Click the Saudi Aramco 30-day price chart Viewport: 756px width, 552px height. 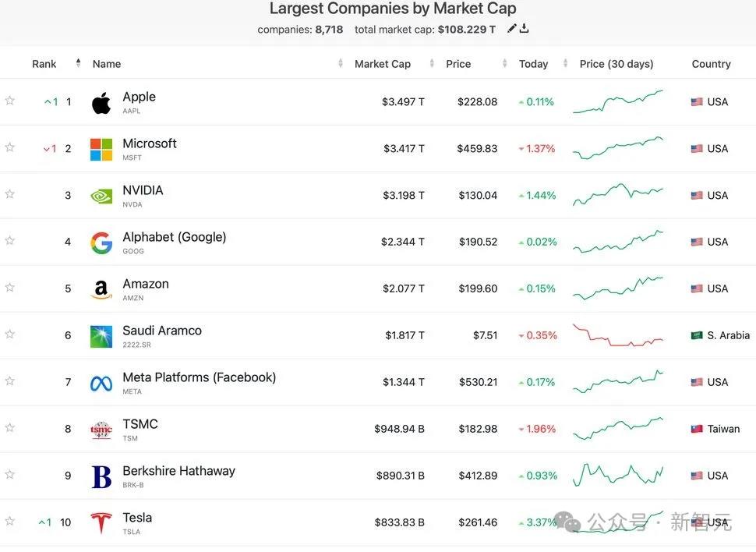click(618, 336)
